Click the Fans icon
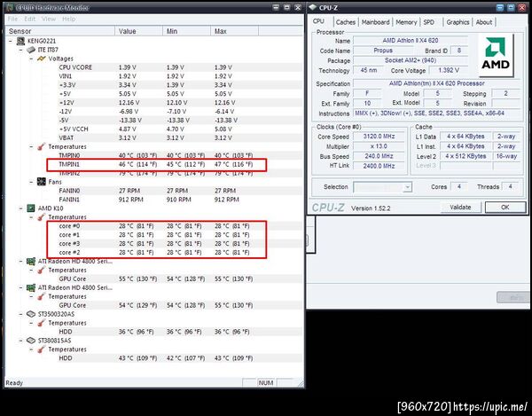Viewport: 532px width, 416px height. pos(42,182)
